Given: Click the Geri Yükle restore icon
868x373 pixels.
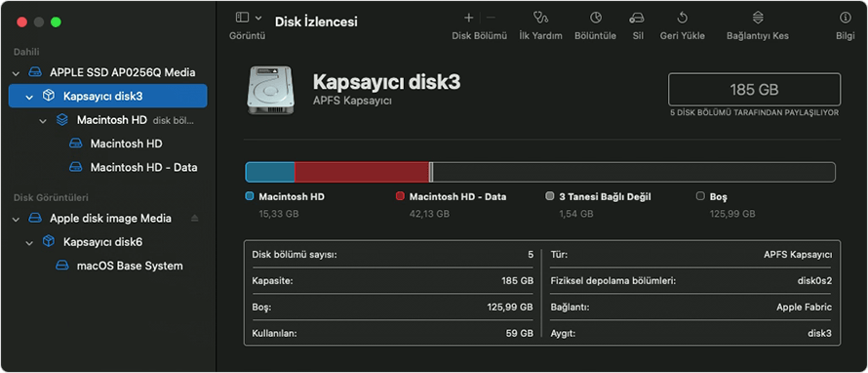Looking at the screenshot, I should click(x=683, y=18).
